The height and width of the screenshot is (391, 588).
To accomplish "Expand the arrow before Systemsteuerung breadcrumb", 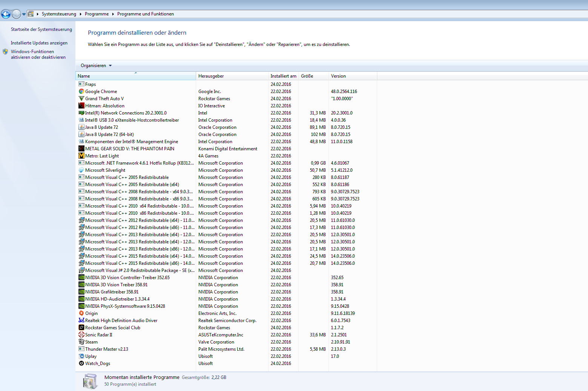I will pyautogui.click(x=38, y=14).
